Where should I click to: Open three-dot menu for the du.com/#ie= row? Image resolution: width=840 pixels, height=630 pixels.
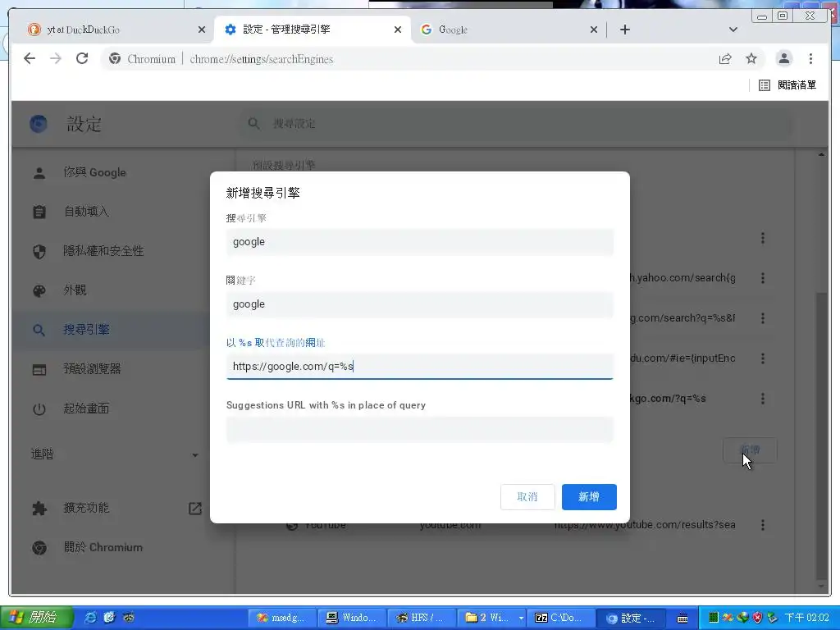tap(762, 358)
